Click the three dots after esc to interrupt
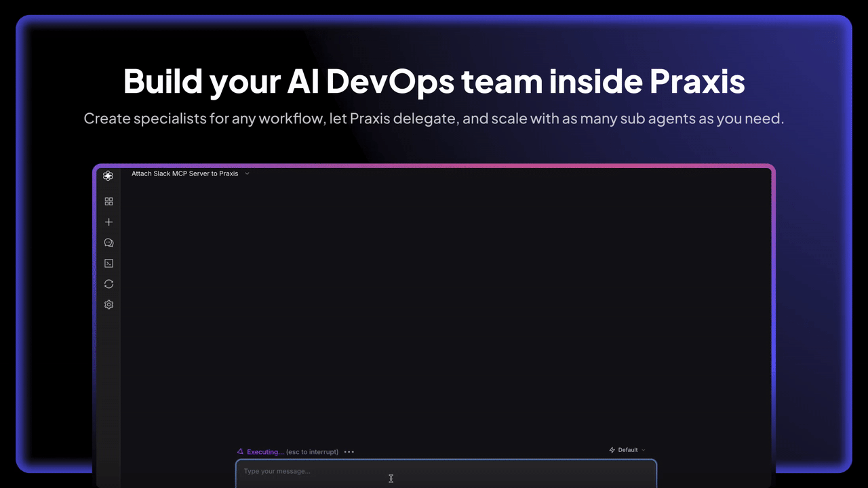868x488 pixels. coord(349,452)
